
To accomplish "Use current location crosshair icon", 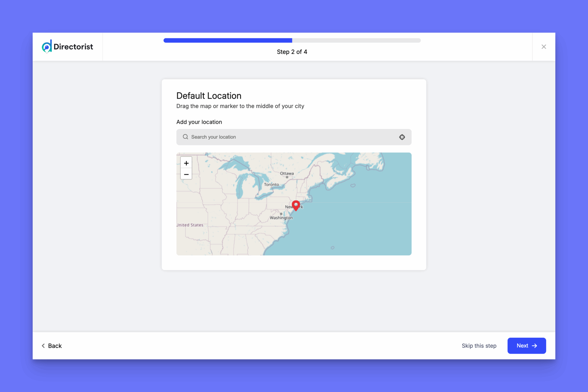I will [402, 137].
